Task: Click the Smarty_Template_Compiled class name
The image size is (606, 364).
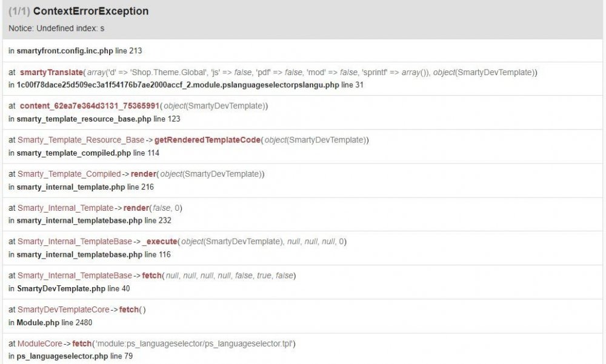Action: (69, 174)
